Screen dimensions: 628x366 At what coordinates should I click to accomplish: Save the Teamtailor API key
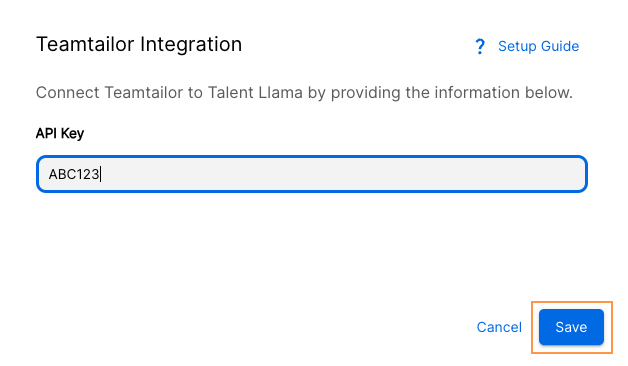571,327
